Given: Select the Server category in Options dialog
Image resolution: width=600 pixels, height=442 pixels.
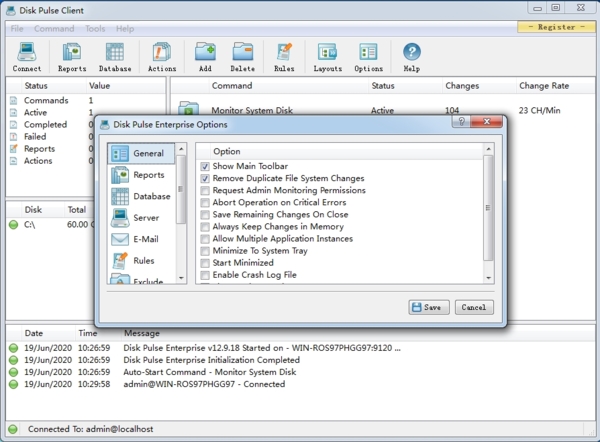Looking at the screenshot, I should tap(141, 218).
